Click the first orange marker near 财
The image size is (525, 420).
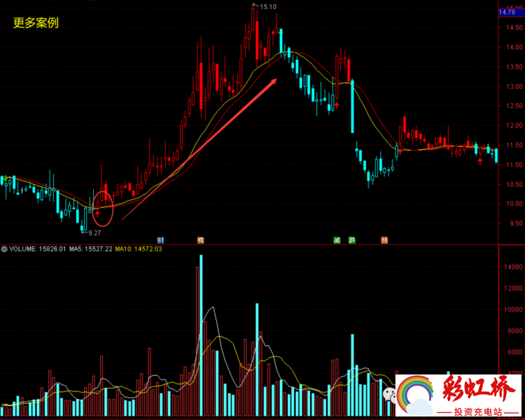(x=201, y=240)
